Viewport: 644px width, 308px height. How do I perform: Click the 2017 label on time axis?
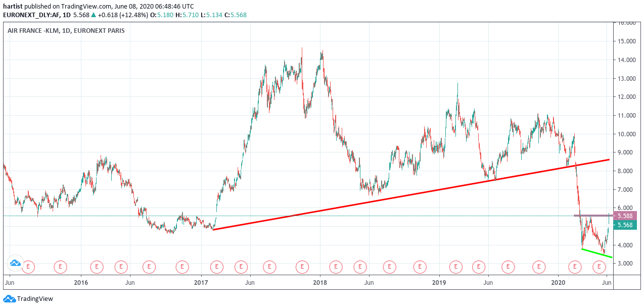click(x=201, y=282)
